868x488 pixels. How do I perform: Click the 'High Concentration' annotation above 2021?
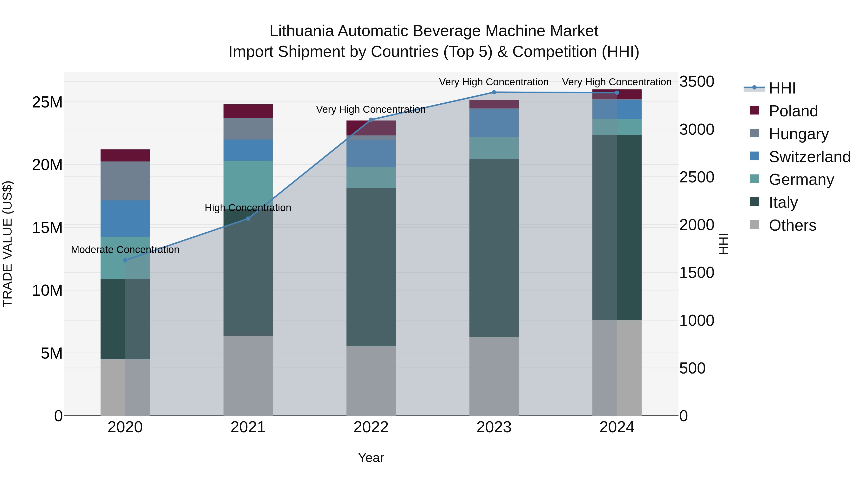click(248, 208)
